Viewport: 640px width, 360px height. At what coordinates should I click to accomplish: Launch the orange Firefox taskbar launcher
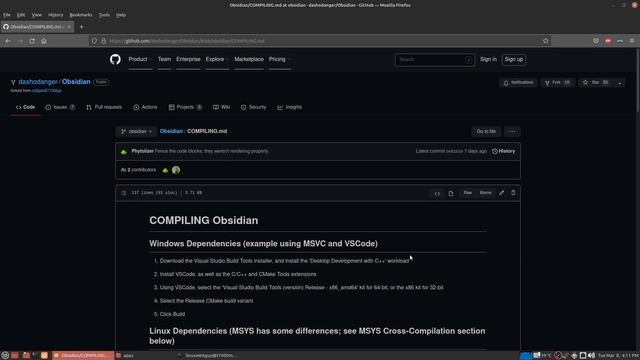pos(44,356)
